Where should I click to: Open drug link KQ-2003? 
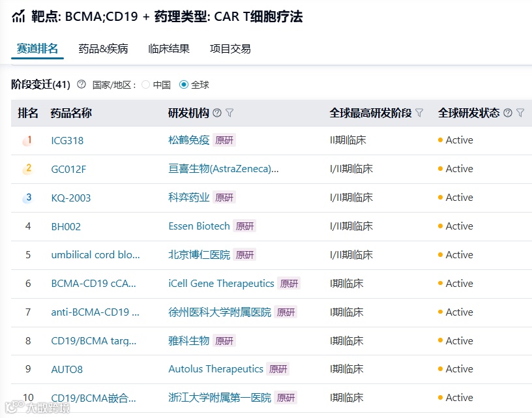click(71, 198)
